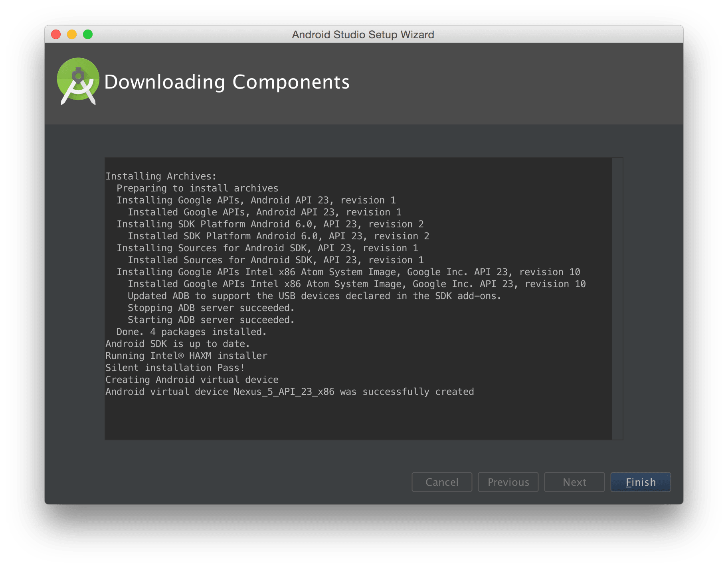Image resolution: width=728 pixels, height=568 pixels.
Task: Click the Next button
Action: pyautogui.click(x=574, y=482)
